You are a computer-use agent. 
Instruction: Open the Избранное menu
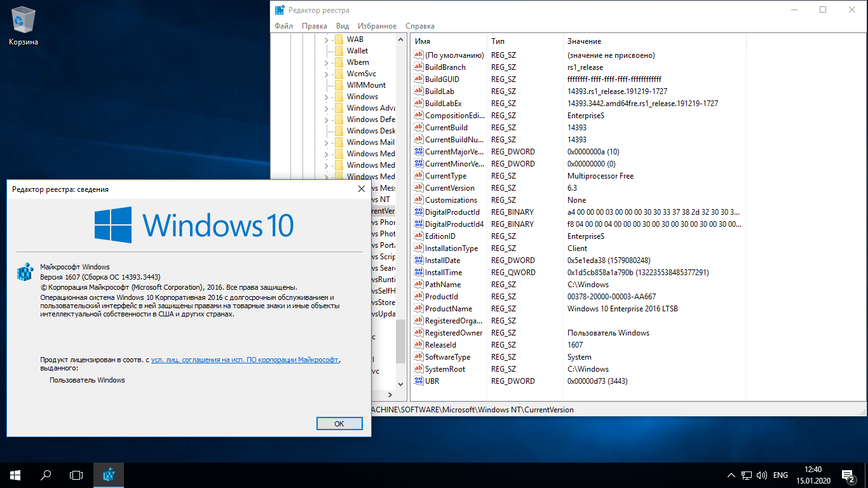tap(377, 26)
